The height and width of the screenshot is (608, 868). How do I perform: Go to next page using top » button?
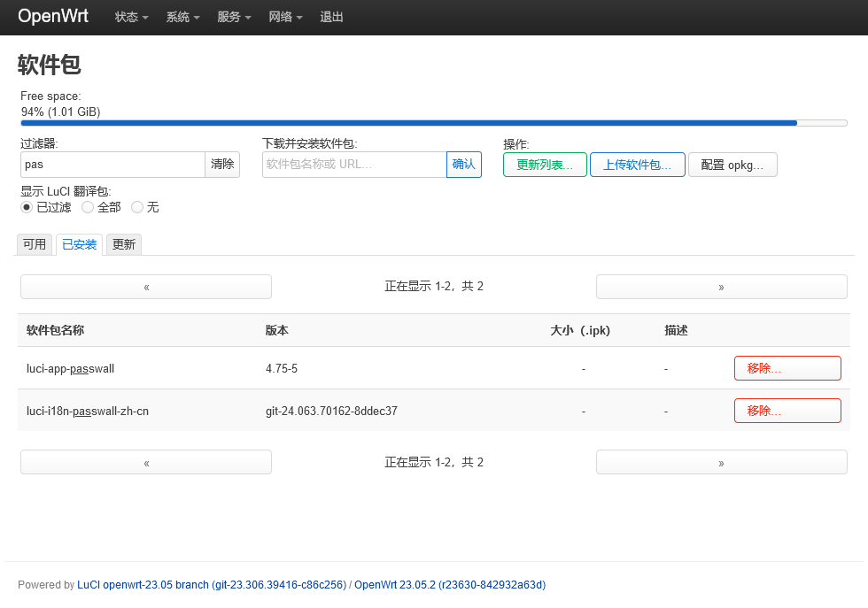coord(721,287)
